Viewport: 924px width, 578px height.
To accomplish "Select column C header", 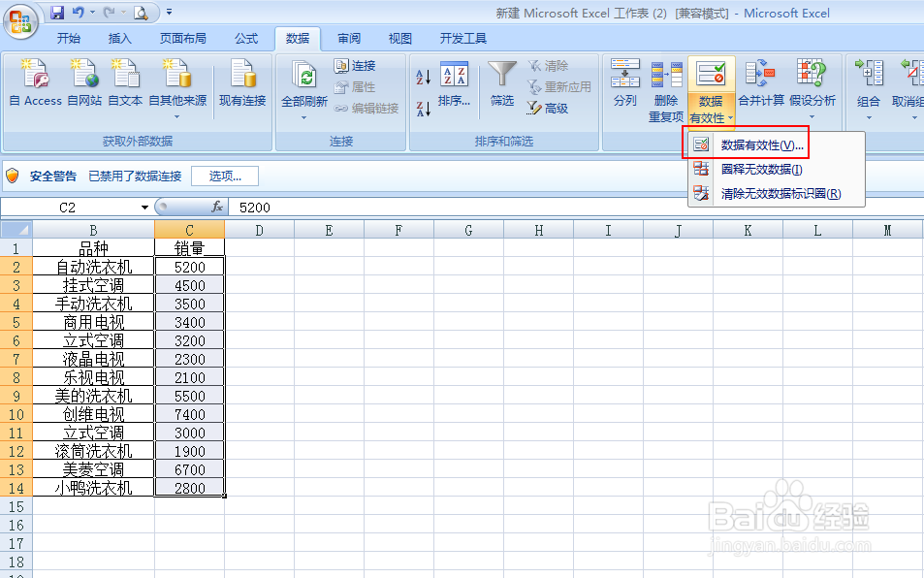I will (189, 230).
